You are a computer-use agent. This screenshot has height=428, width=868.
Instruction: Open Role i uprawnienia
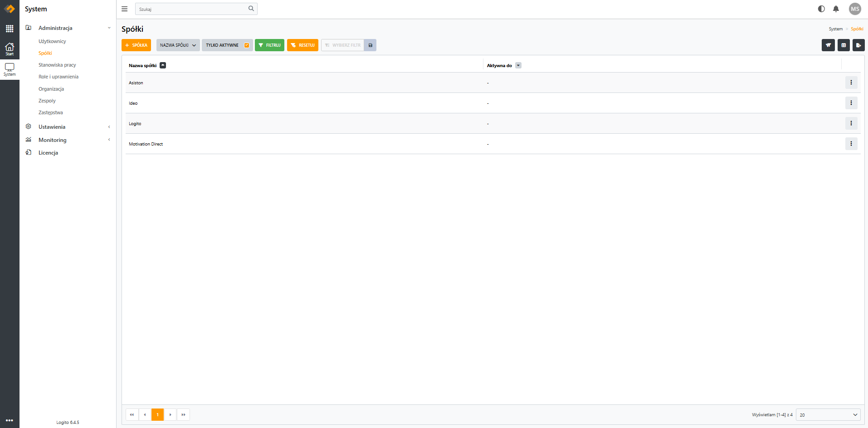pyautogui.click(x=59, y=77)
